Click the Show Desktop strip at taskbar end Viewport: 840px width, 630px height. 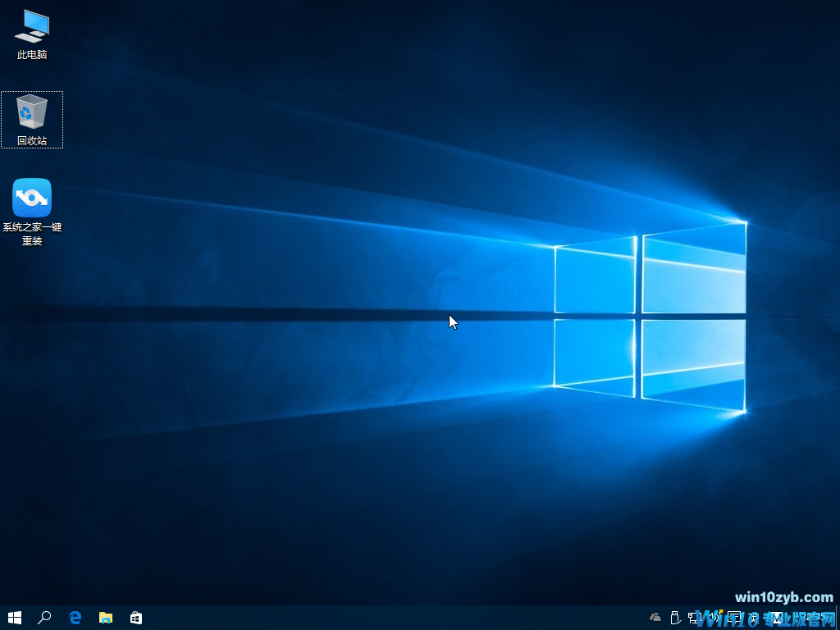click(x=838, y=618)
